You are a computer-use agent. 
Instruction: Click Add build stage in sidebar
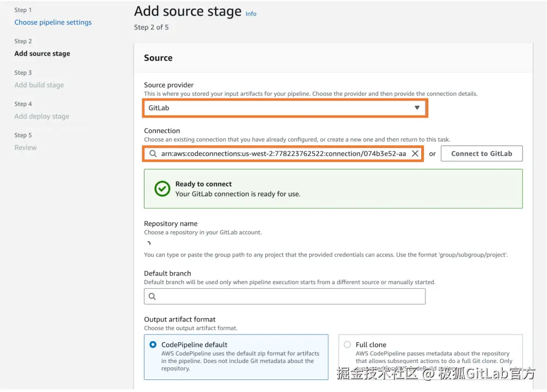pyautogui.click(x=39, y=85)
